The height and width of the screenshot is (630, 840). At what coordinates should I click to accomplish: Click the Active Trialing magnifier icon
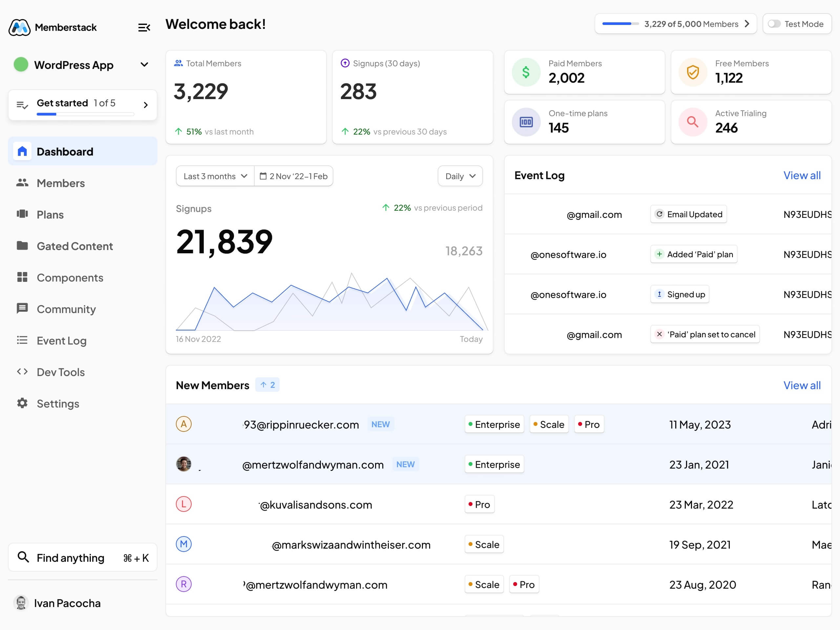click(x=693, y=122)
